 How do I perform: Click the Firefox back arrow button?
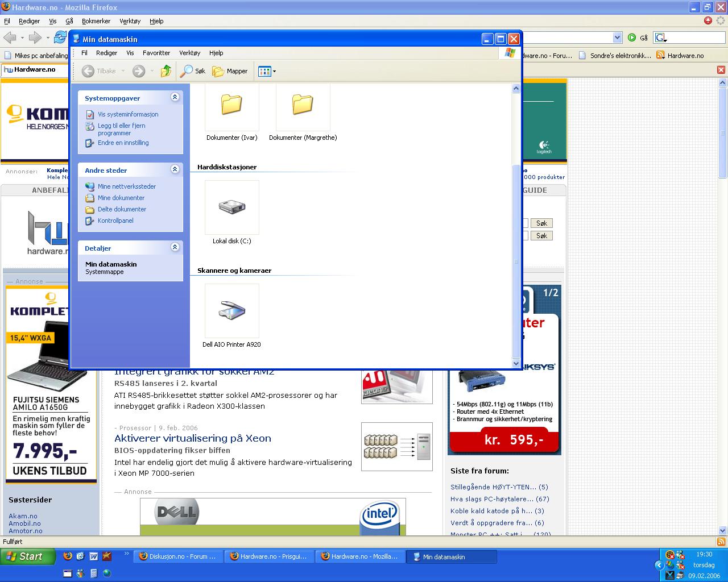click(10, 38)
